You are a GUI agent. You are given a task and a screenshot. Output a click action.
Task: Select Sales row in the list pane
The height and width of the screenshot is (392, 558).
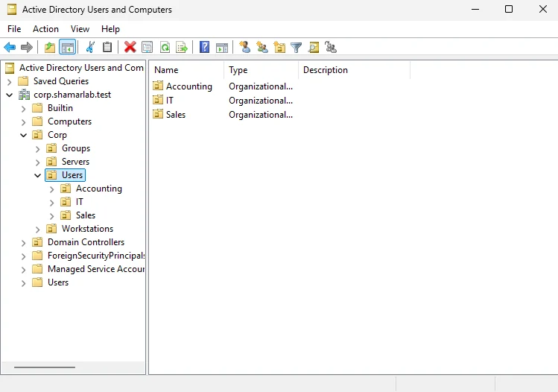[x=223, y=115]
